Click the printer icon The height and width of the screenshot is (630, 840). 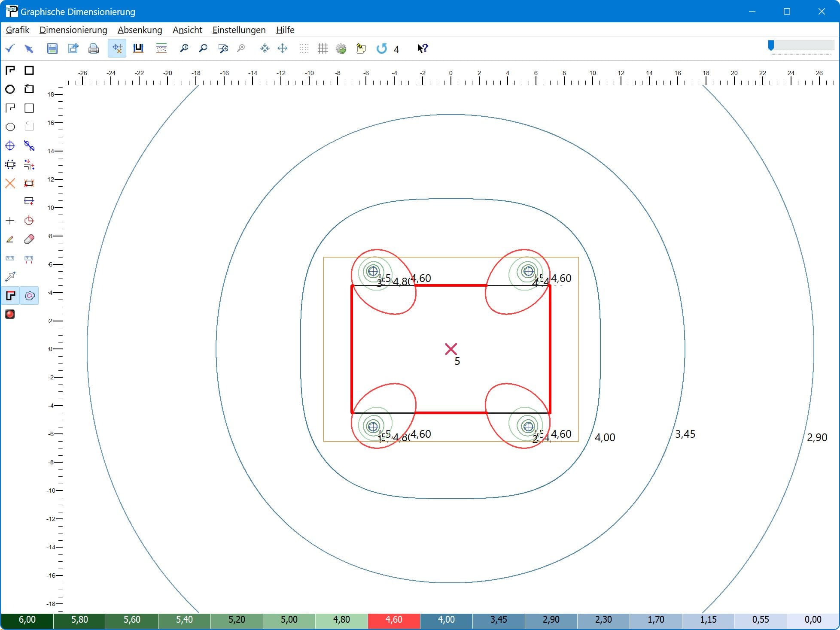[93, 48]
